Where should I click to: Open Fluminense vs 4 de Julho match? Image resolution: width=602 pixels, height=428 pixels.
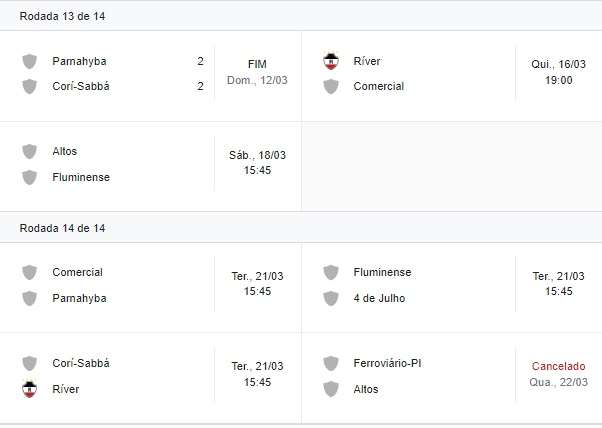(452, 287)
